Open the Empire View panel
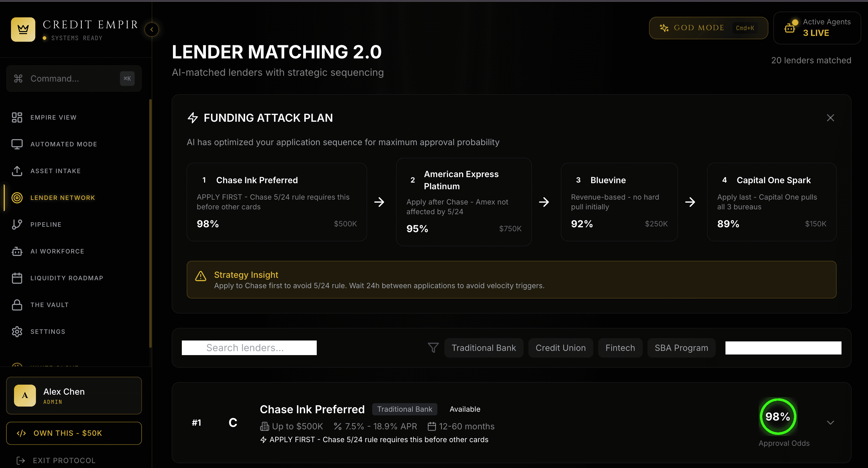The width and height of the screenshot is (868, 468). (x=53, y=117)
